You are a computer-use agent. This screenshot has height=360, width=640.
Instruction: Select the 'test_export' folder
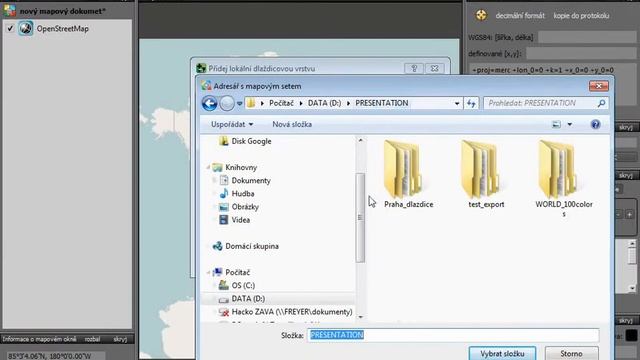[486, 174]
